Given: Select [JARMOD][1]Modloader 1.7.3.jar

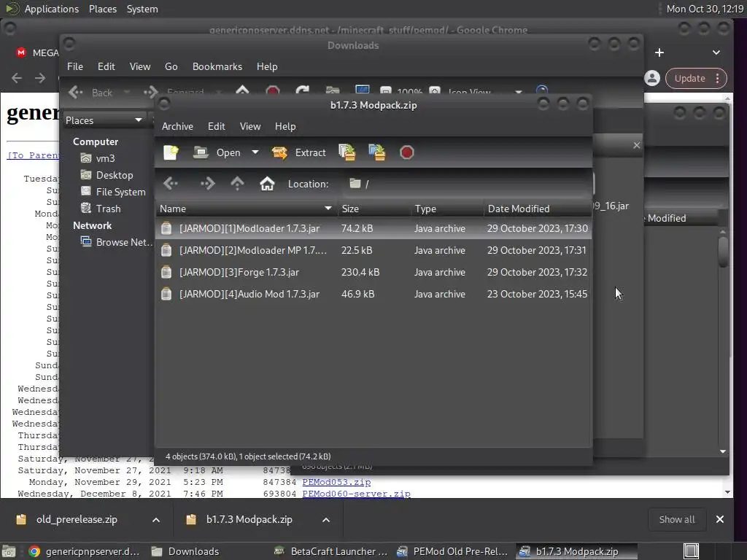Looking at the screenshot, I should (x=373, y=228).
